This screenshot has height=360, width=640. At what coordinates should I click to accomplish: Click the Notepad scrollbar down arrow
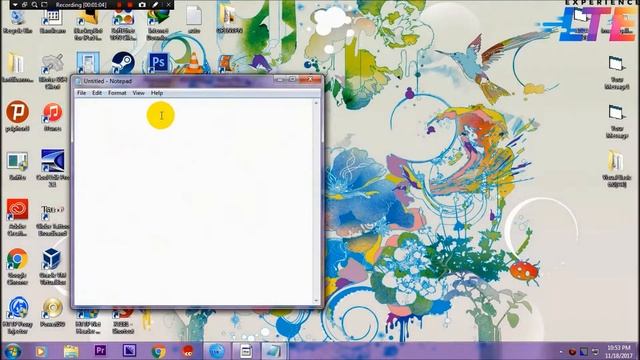[316, 301]
